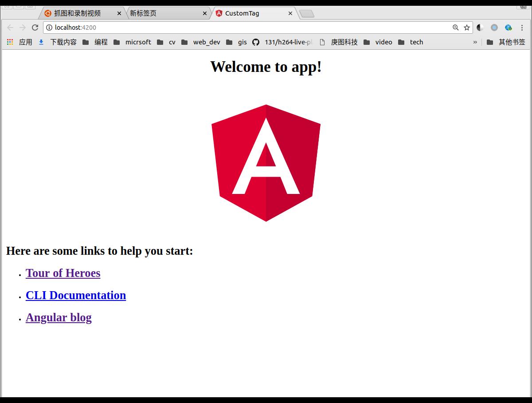Focus the localhost:4200 address bar
Image resolution: width=532 pixels, height=403 pixels.
click(x=248, y=28)
